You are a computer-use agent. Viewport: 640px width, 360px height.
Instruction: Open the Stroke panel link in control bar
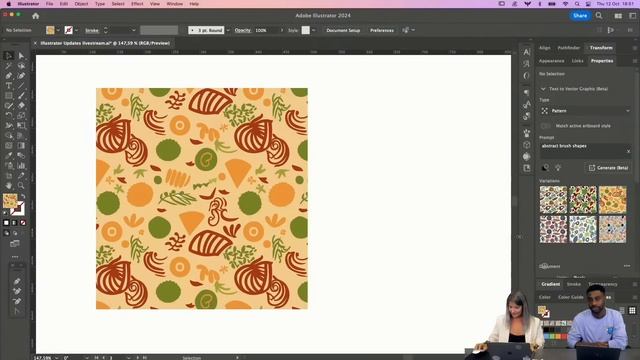pos(92,30)
